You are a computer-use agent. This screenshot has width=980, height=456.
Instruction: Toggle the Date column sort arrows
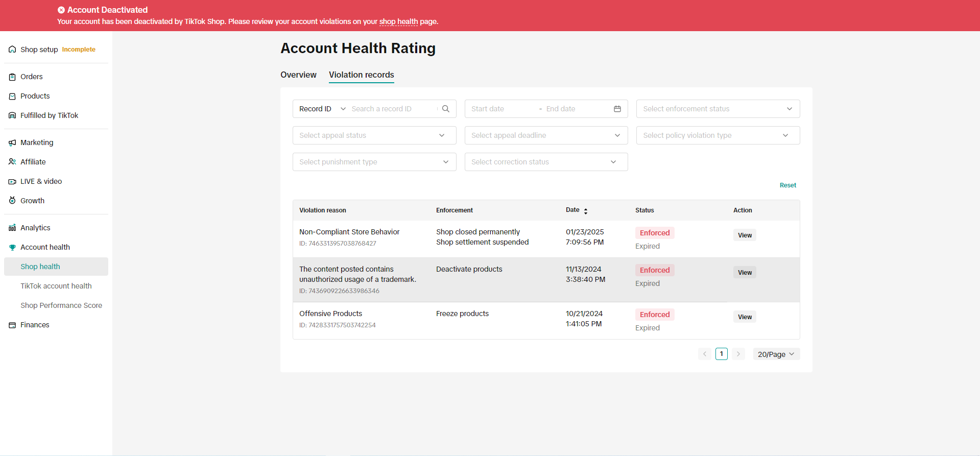click(x=586, y=211)
